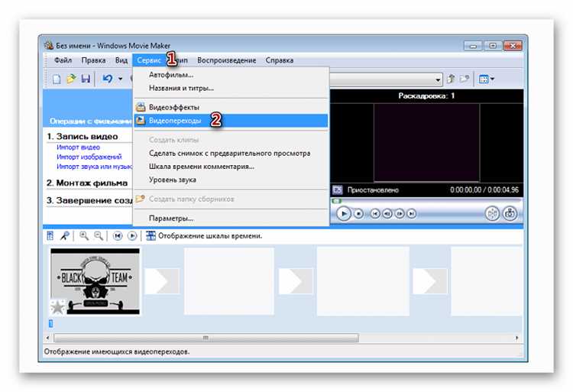The width and height of the screenshot is (573, 392).
Task: Close the open Сервис menu
Action: (x=149, y=60)
